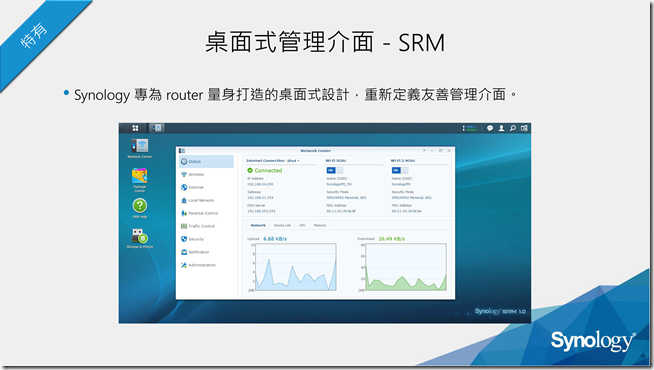The image size is (654, 370).
Task: Maximize the Network Center window
Action: [440, 151]
